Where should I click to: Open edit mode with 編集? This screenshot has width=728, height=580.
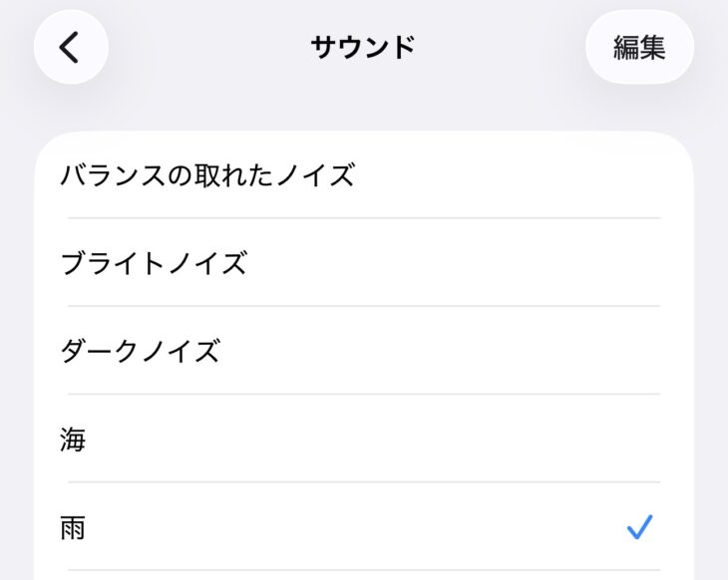coord(639,47)
